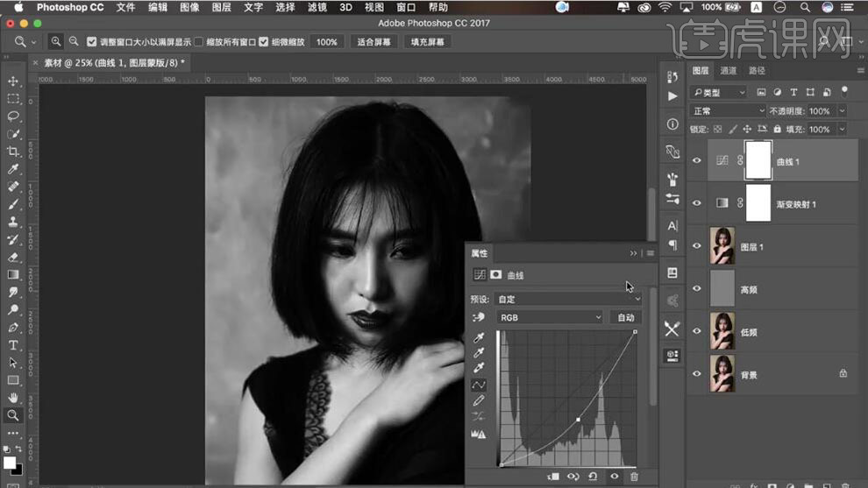Pick the Horizontal Type tool
Viewport: 868px width, 488px height.
(13, 345)
